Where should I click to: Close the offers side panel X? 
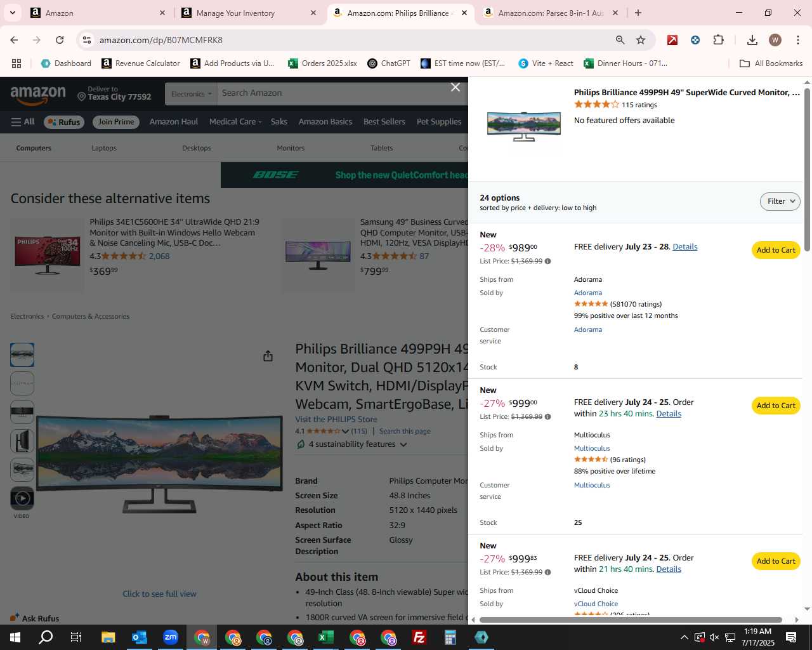tap(455, 87)
